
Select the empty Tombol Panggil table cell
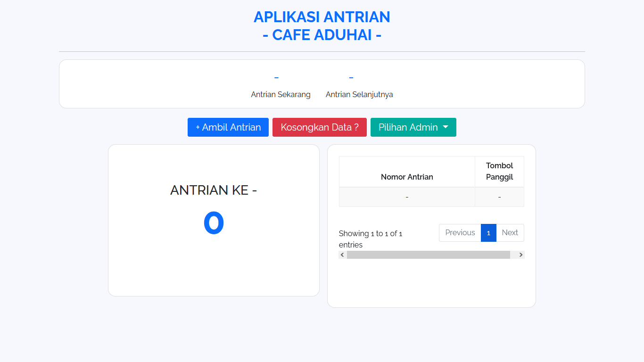(499, 197)
